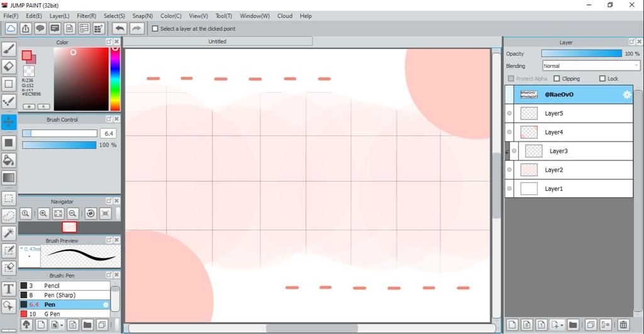Select the Bucket fill tool

(9, 160)
